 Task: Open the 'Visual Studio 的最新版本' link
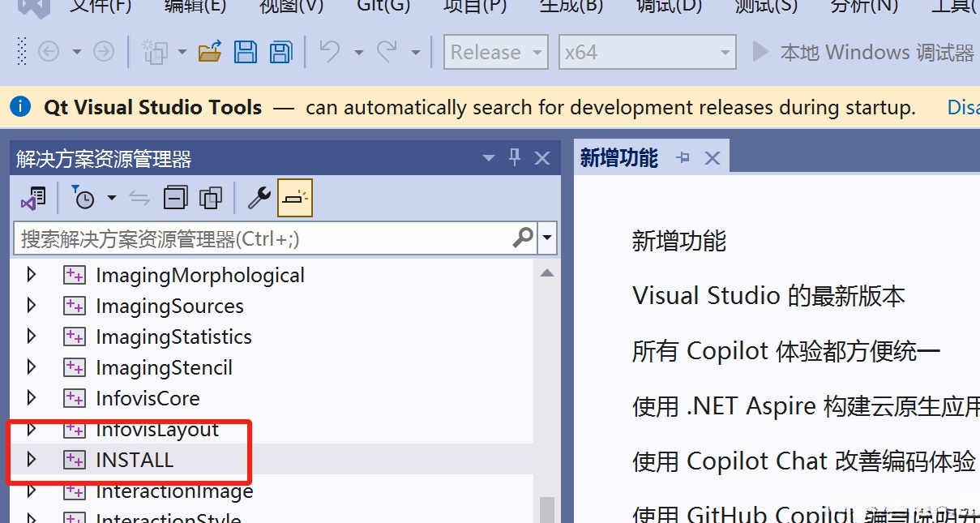(x=768, y=296)
